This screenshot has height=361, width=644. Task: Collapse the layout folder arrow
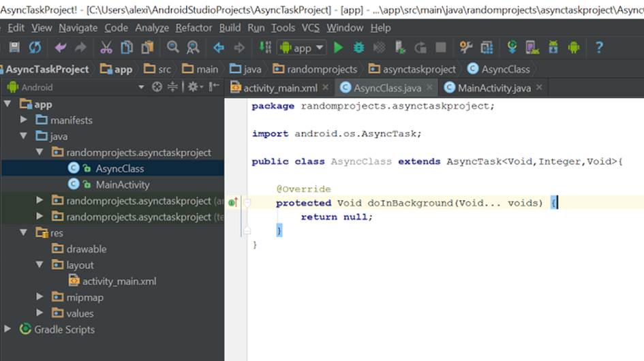pos(40,264)
